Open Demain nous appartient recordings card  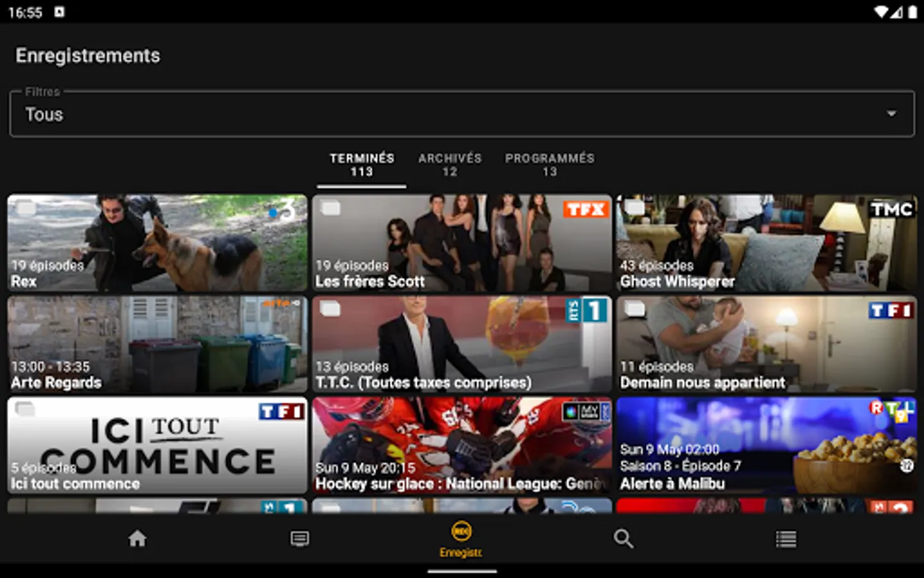[x=767, y=344]
